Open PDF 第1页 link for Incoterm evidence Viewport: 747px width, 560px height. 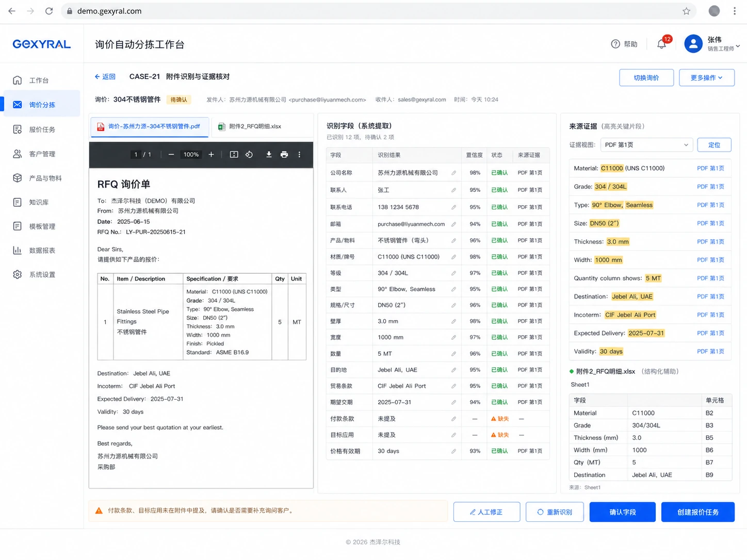point(710,315)
